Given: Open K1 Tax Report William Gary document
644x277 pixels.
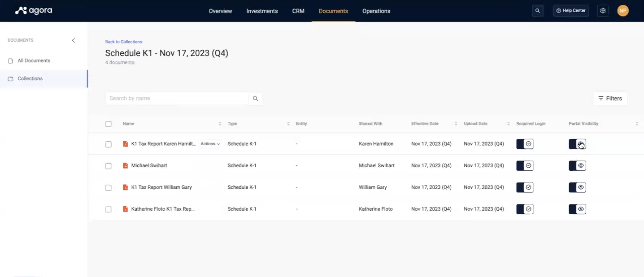Looking at the screenshot, I should coord(161,187).
